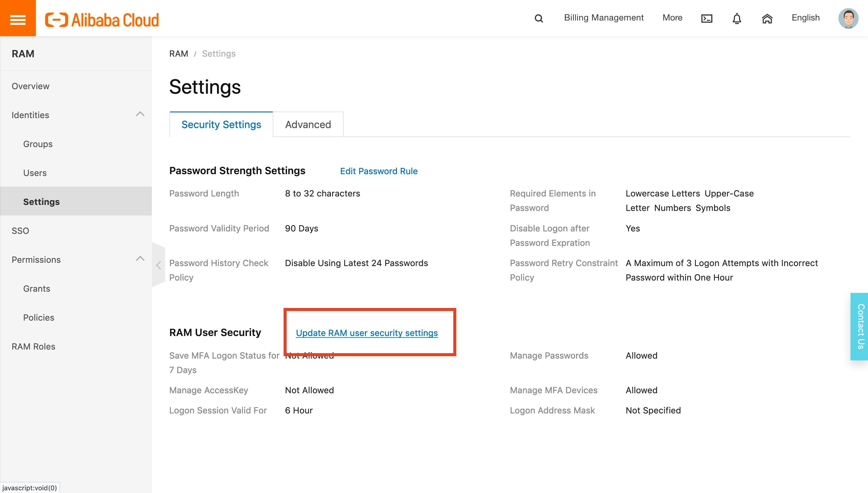Click the Manage AccessKey 'Not Allowed' value

(x=309, y=390)
